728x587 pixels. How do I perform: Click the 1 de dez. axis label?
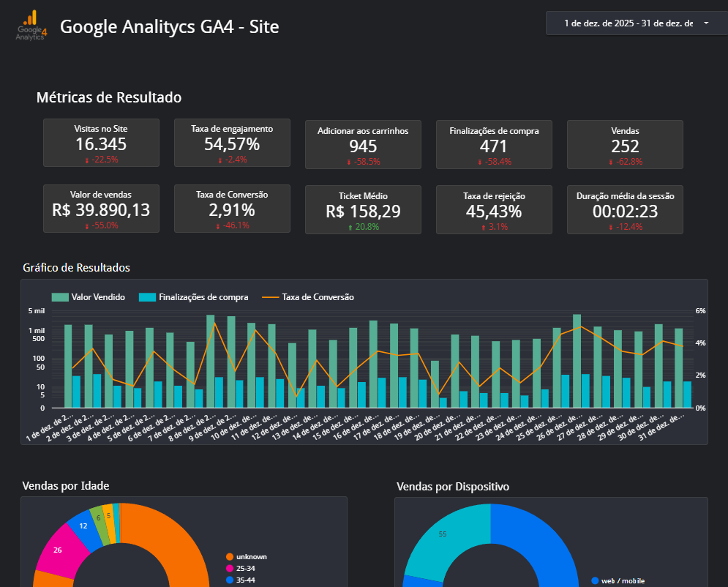click(x=50, y=427)
